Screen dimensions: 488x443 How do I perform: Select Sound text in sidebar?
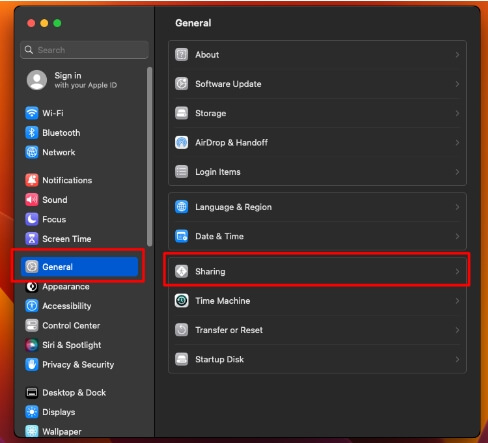(x=55, y=200)
